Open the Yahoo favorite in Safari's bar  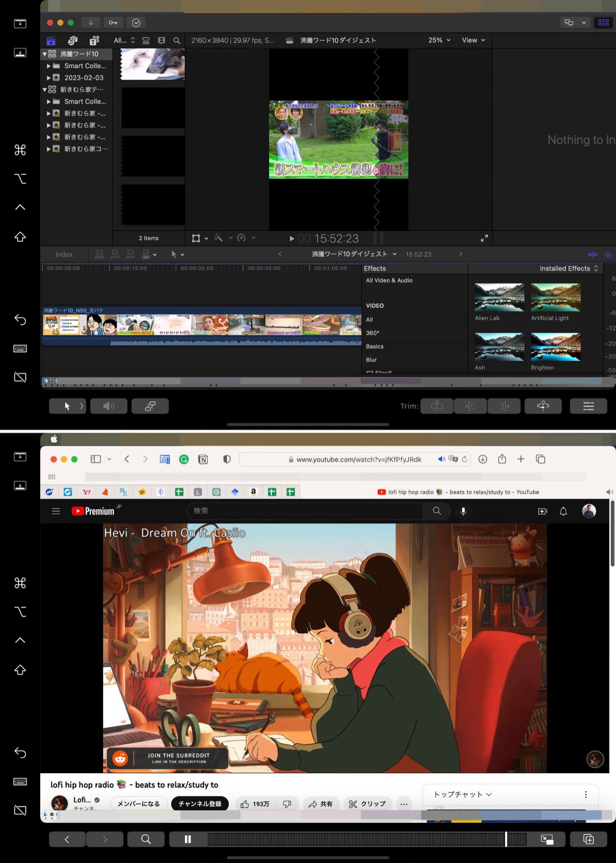tap(87, 492)
